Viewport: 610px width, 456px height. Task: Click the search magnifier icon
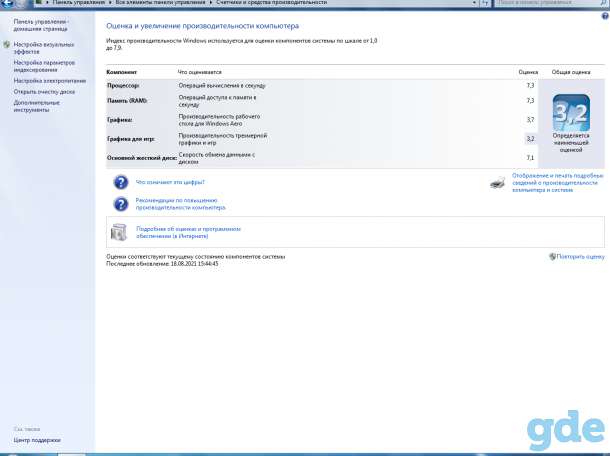604,3
